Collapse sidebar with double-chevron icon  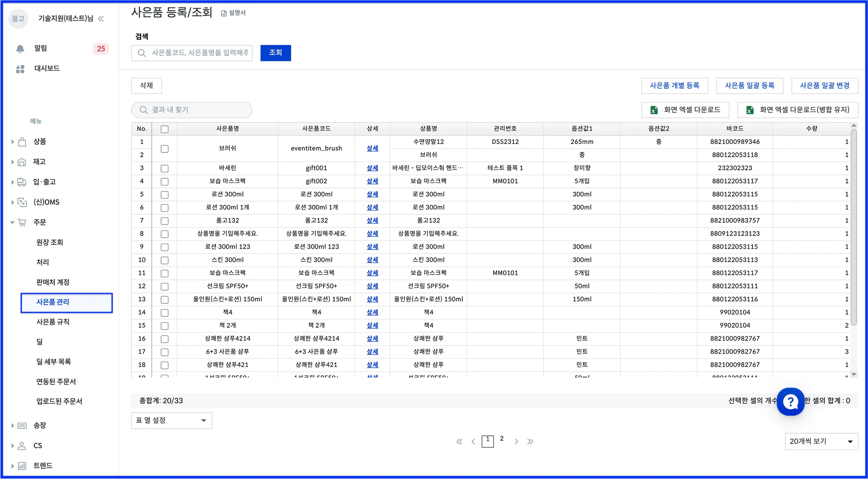click(101, 19)
